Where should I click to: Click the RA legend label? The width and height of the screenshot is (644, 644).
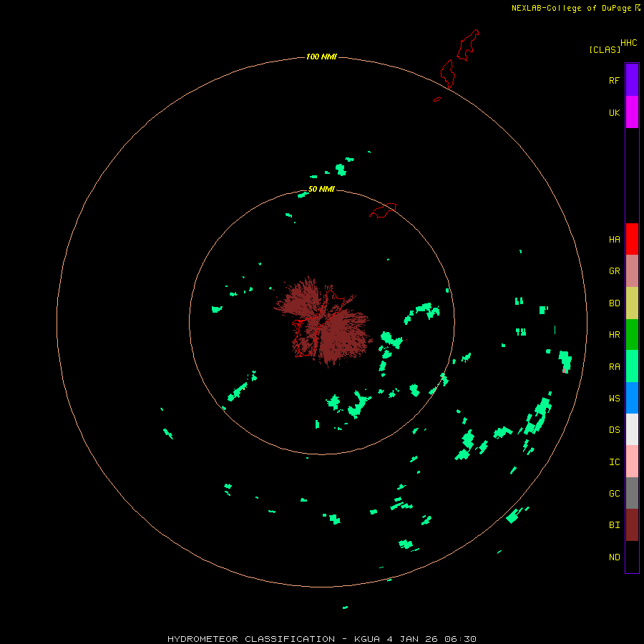click(x=614, y=367)
